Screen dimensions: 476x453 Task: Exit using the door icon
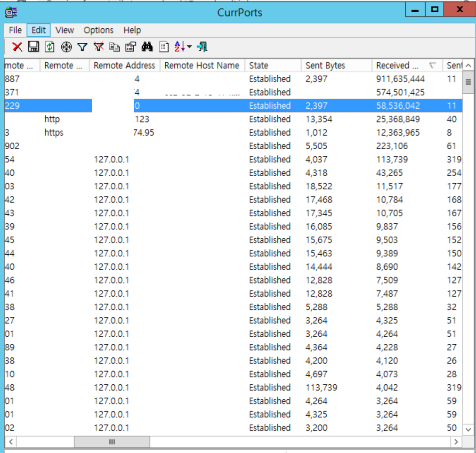pyautogui.click(x=202, y=47)
